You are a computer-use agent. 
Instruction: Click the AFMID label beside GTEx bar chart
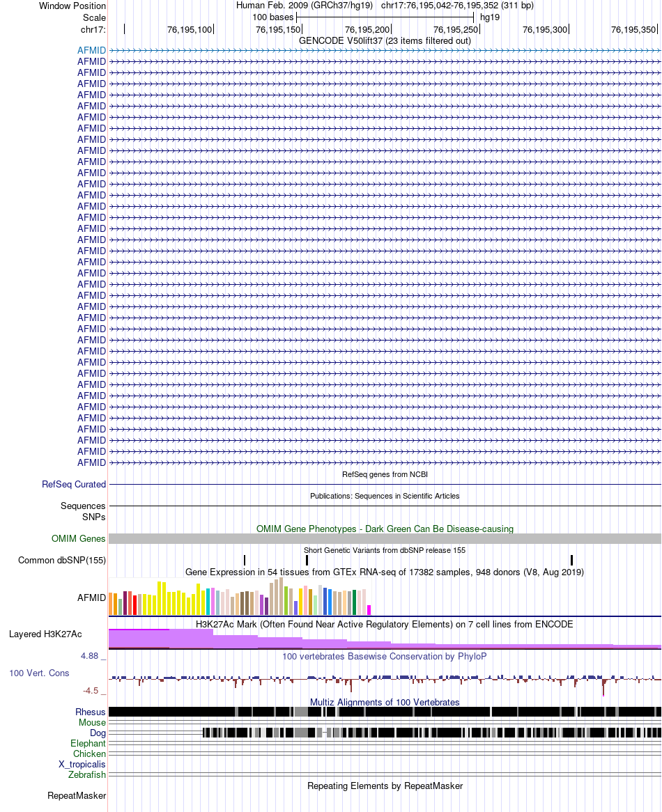point(91,598)
